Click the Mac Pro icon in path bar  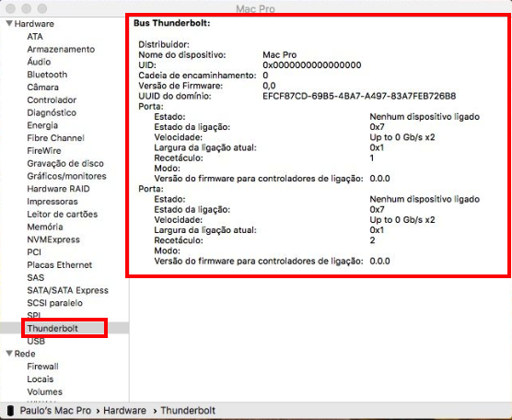[x=10, y=411]
